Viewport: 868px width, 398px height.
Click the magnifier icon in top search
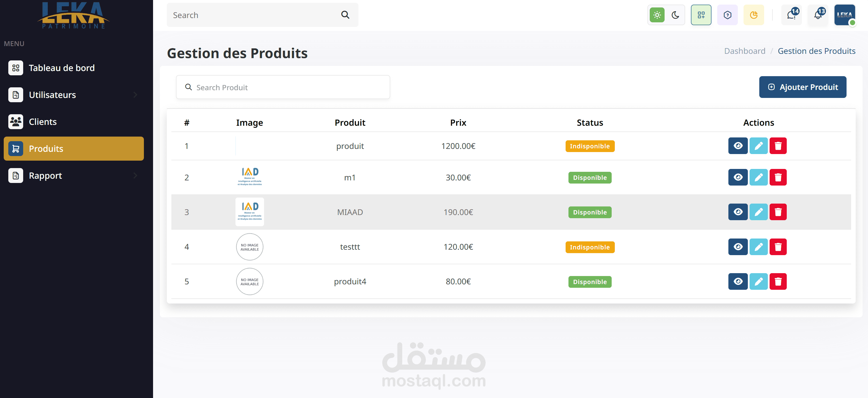pyautogui.click(x=345, y=15)
